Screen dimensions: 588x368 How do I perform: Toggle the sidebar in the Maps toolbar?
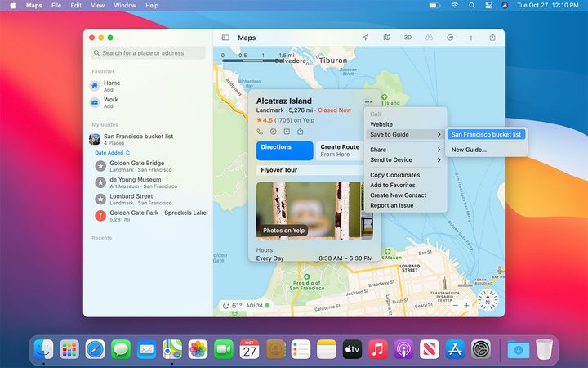[225, 38]
